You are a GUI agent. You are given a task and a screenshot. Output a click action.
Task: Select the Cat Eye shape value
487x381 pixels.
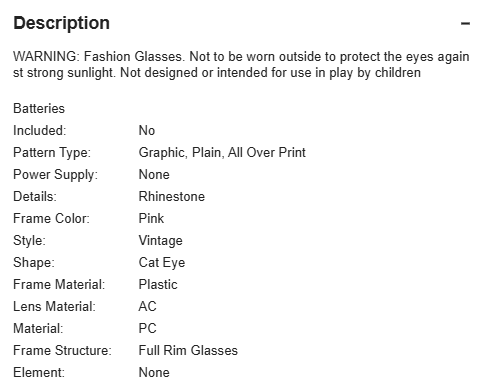coord(162,263)
